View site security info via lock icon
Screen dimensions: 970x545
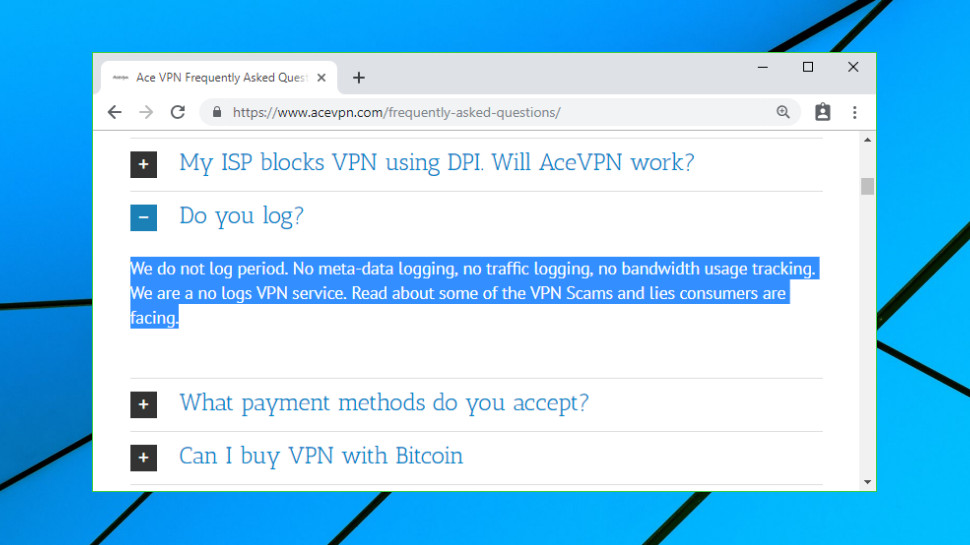tap(217, 112)
